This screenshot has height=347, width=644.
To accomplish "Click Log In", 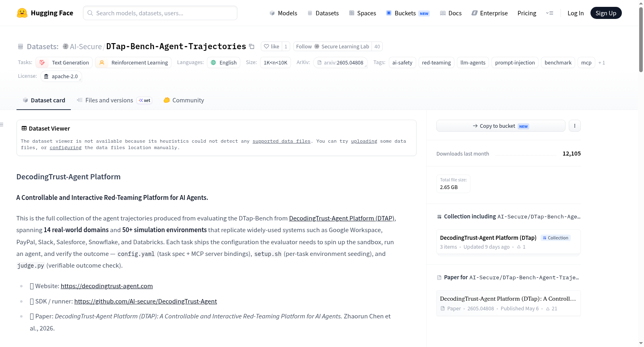I will pos(575,13).
